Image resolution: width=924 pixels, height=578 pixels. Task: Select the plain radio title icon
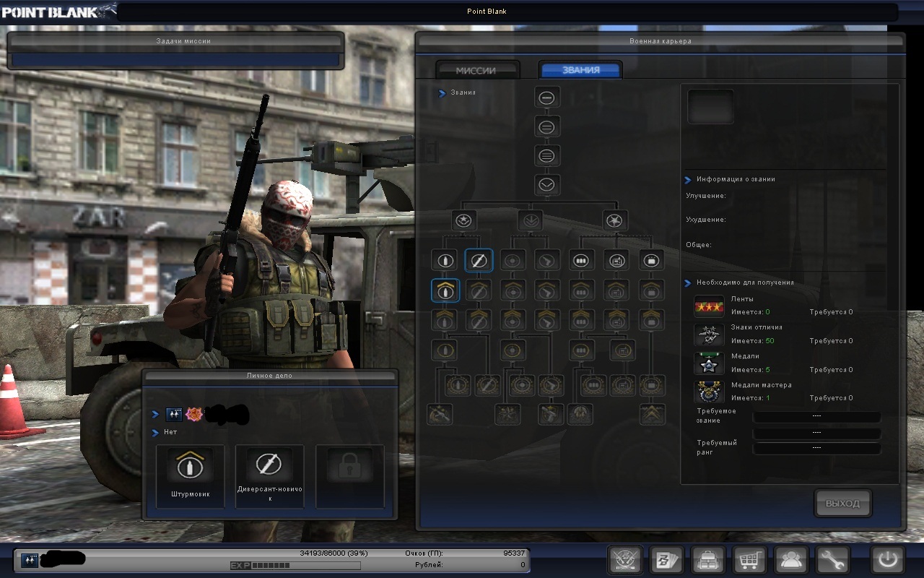tap(617, 260)
